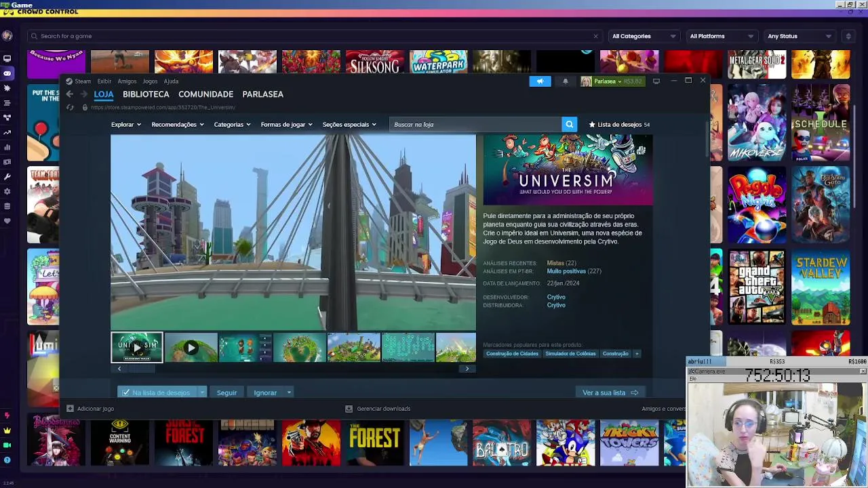This screenshot has height=488, width=868.
Task: Open the Categorias dropdown
Action: click(232, 125)
